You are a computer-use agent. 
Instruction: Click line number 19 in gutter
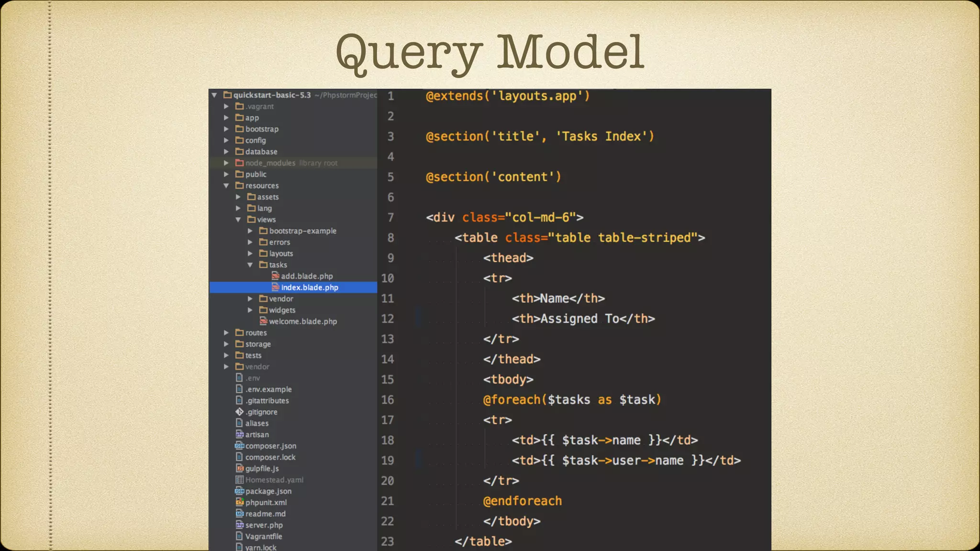388,460
